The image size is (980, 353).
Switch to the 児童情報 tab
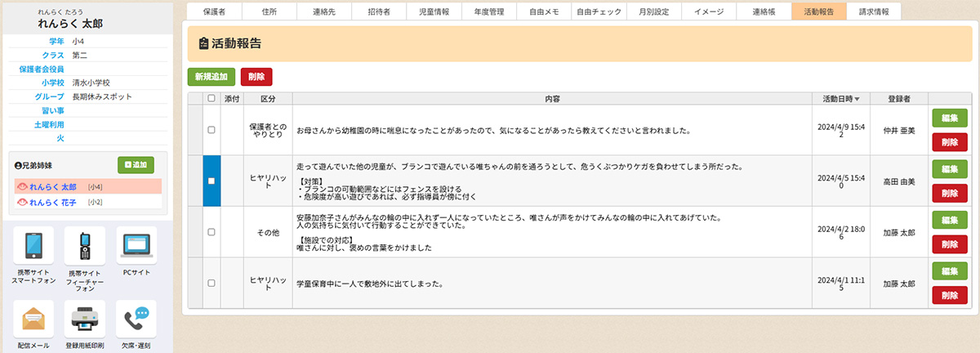tap(434, 11)
